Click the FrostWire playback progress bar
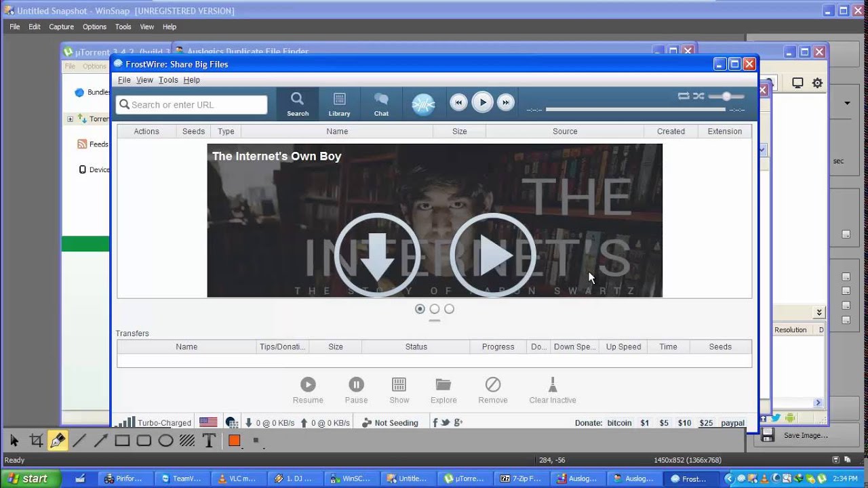The width and height of the screenshot is (868, 488). pyautogui.click(x=635, y=109)
